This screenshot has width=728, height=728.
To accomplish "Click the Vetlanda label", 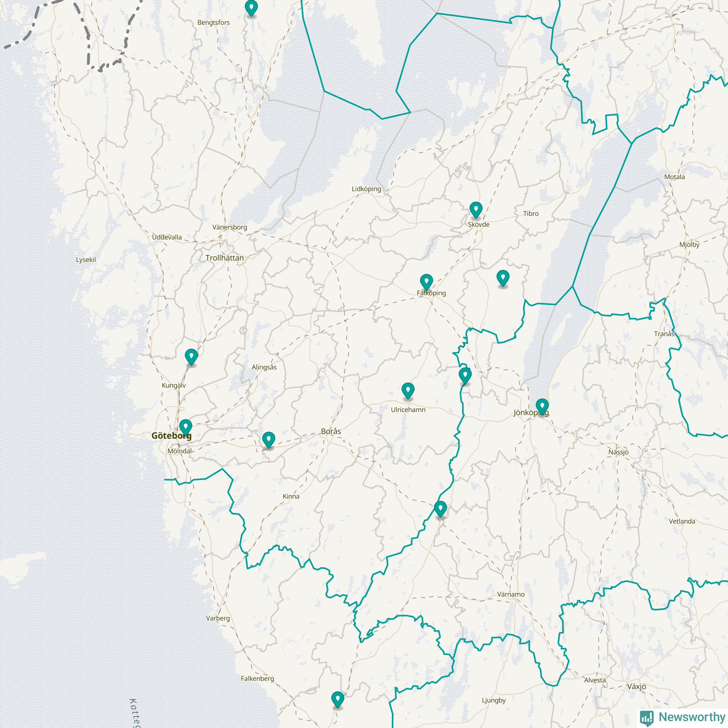I will click(682, 521).
